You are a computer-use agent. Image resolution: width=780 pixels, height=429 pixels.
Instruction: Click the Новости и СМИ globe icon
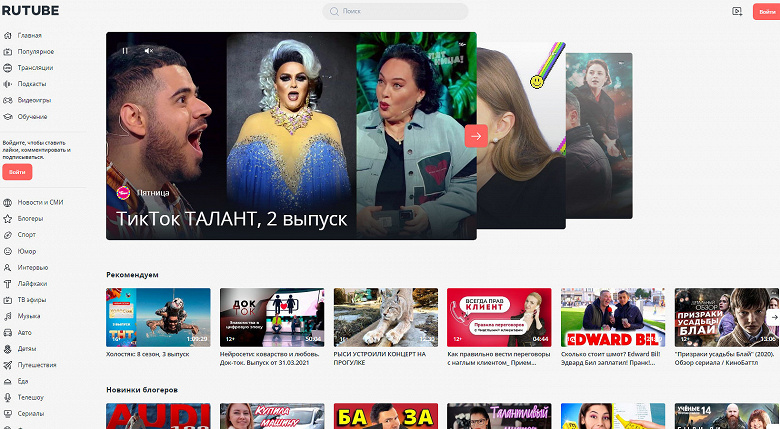(7, 203)
